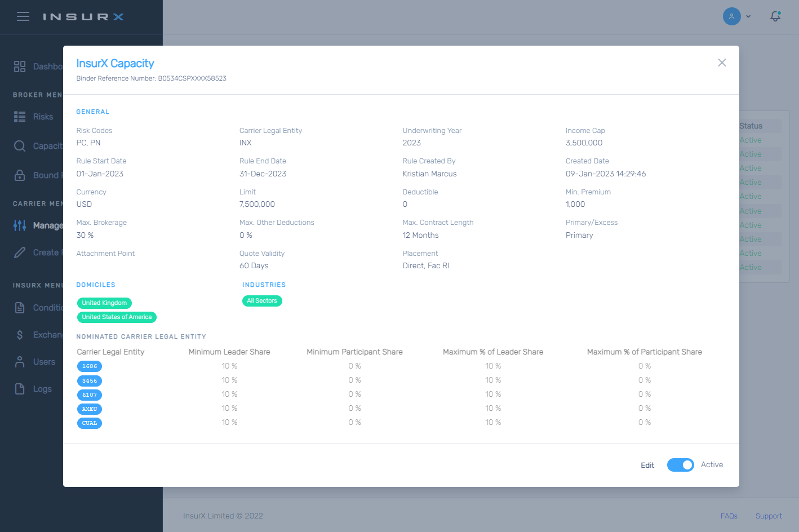Viewport: 799px width, 532px height.
Task: Click the All Sectors industry tag
Action: 262,301
